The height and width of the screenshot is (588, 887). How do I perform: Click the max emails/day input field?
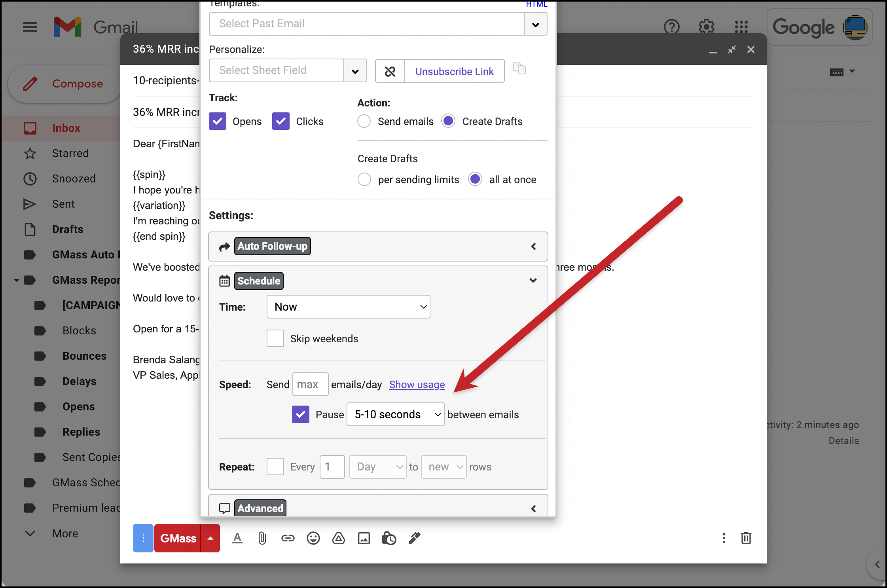310,384
